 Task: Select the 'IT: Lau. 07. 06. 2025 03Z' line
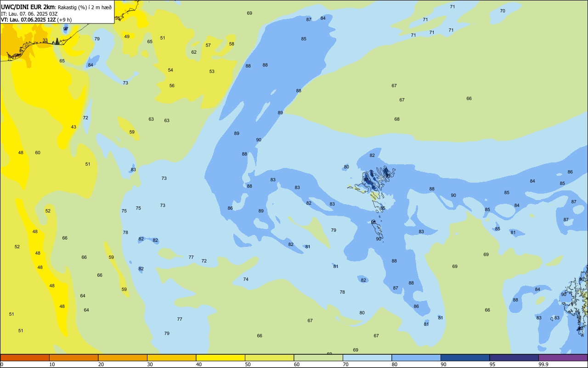29,14
